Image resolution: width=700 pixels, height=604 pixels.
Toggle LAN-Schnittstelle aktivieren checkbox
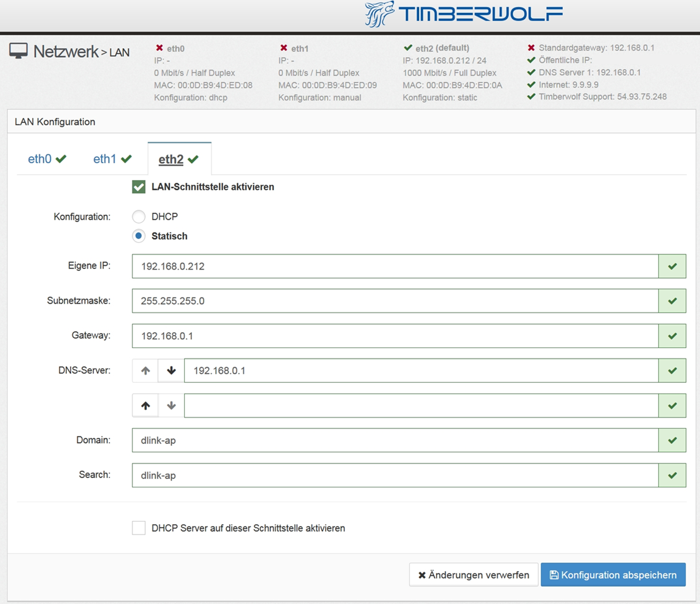139,187
